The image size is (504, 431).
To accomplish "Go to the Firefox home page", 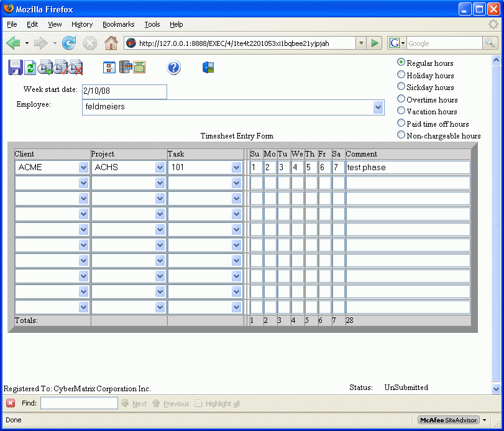I will (x=111, y=43).
